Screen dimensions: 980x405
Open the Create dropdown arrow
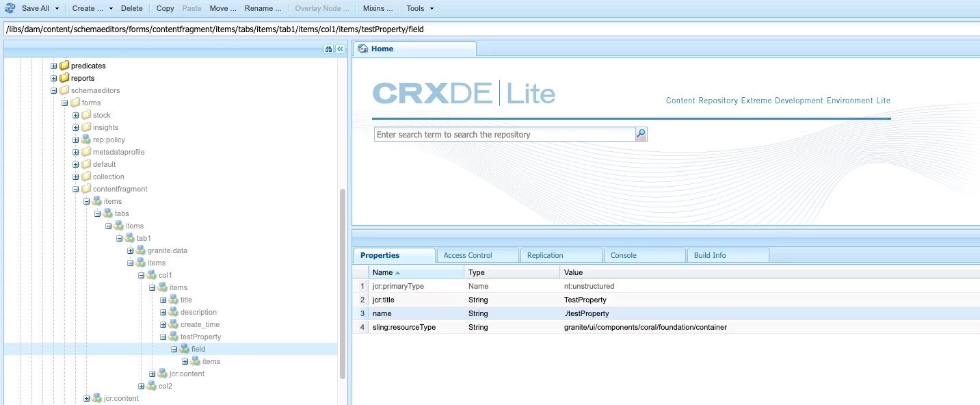point(111,9)
